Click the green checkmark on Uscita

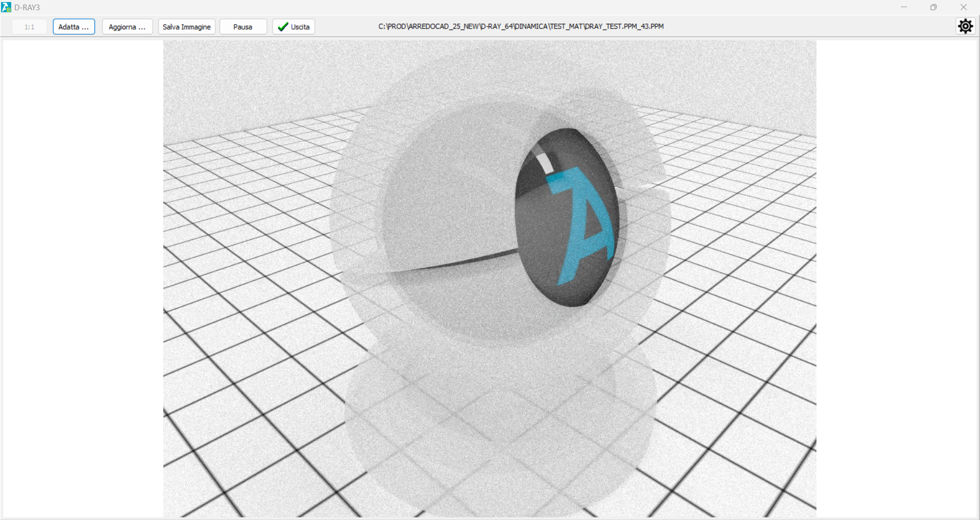(x=283, y=27)
